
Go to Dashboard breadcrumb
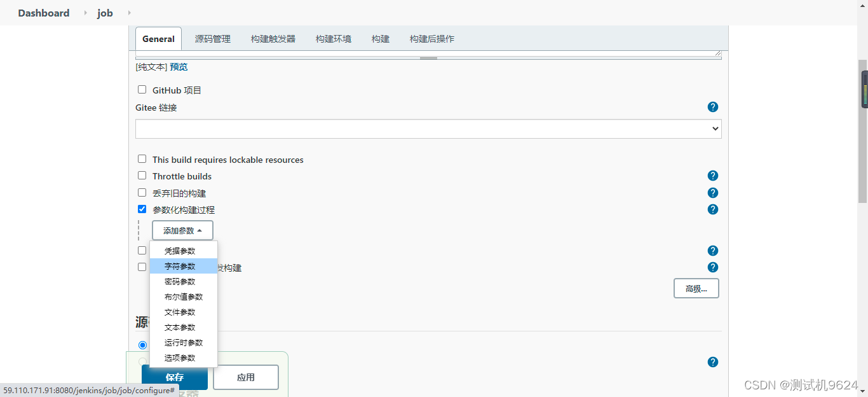point(44,13)
